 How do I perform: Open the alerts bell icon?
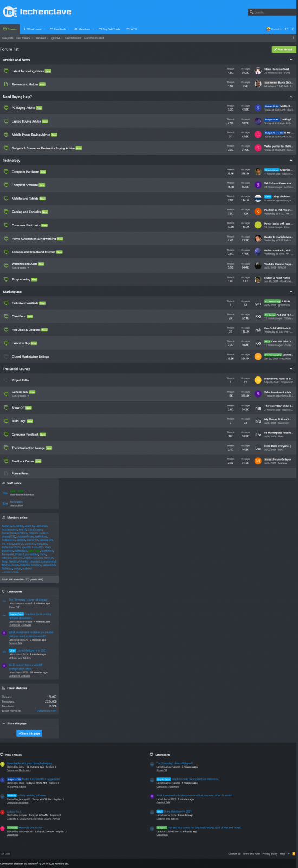293,29
